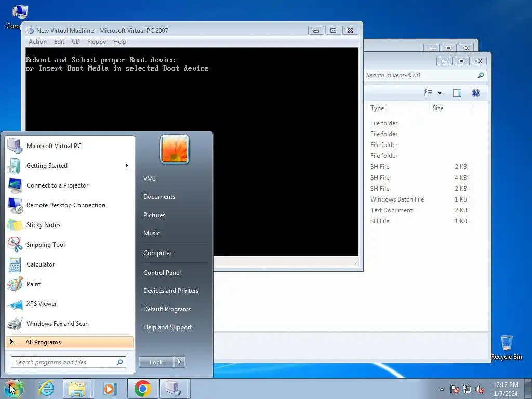This screenshot has height=399, width=532.
Task: Open Getting Started in Start menu
Action: pos(70,166)
